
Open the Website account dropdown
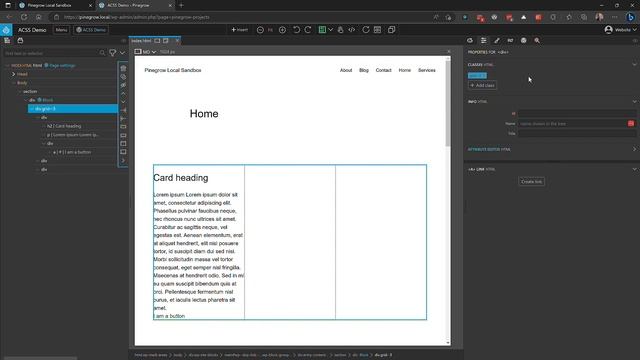coord(620,30)
